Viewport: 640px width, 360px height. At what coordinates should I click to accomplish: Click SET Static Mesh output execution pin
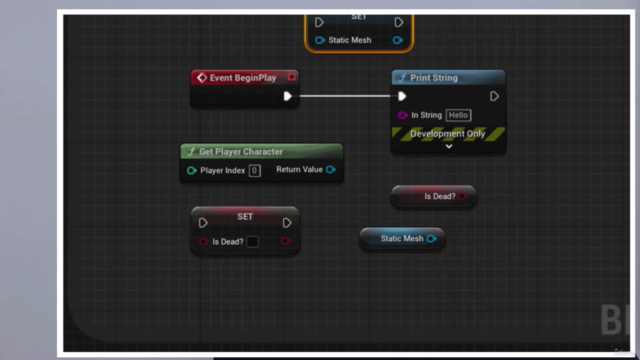point(399,22)
